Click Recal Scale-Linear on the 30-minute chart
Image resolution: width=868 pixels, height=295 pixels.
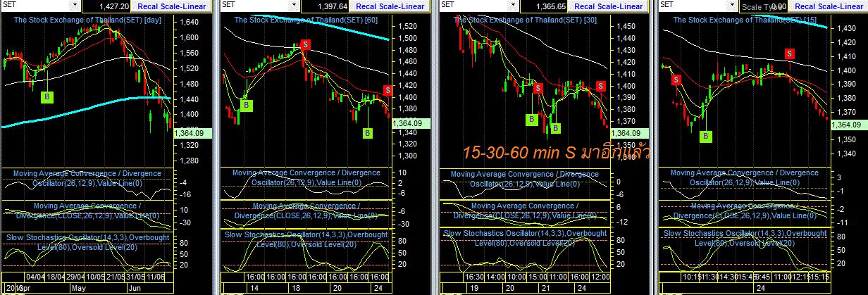609,6
